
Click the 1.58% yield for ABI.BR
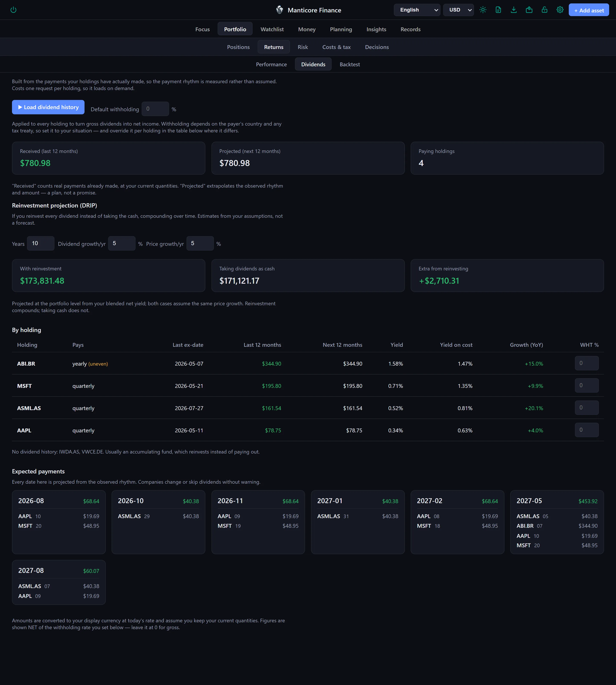(x=395, y=363)
